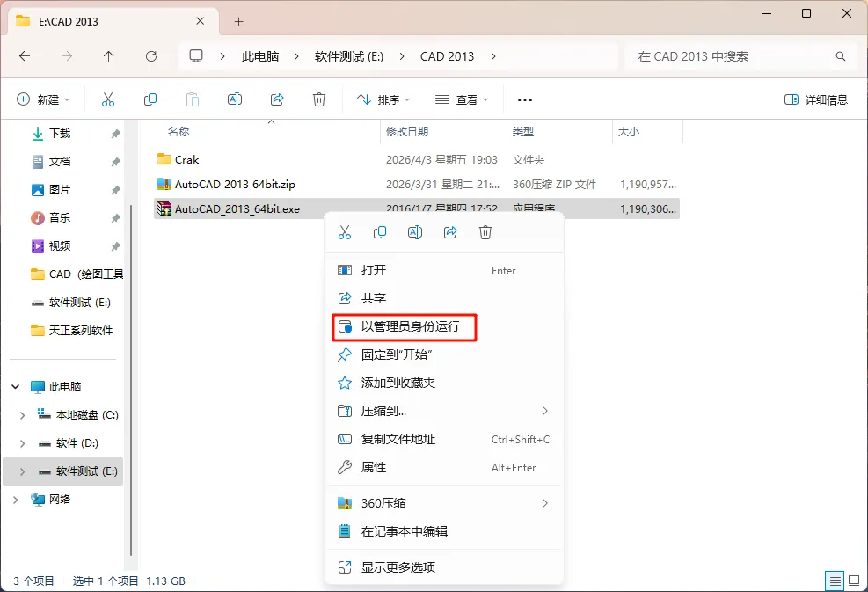This screenshot has width=868, height=592.
Task: Open the 新建 dropdown
Action: pyautogui.click(x=43, y=99)
